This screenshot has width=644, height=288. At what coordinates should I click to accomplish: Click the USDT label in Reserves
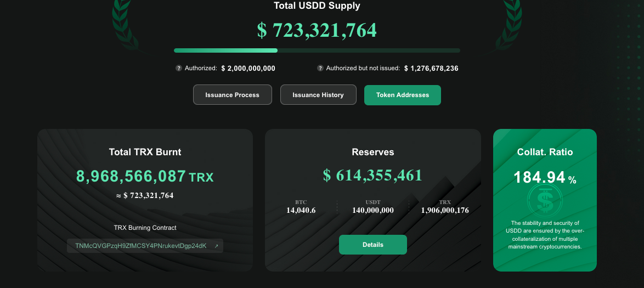click(373, 202)
